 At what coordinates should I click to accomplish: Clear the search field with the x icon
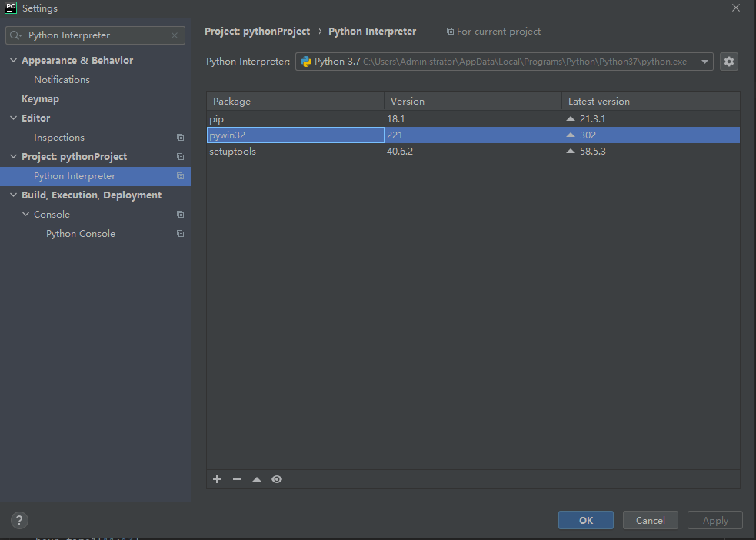point(175,35)
